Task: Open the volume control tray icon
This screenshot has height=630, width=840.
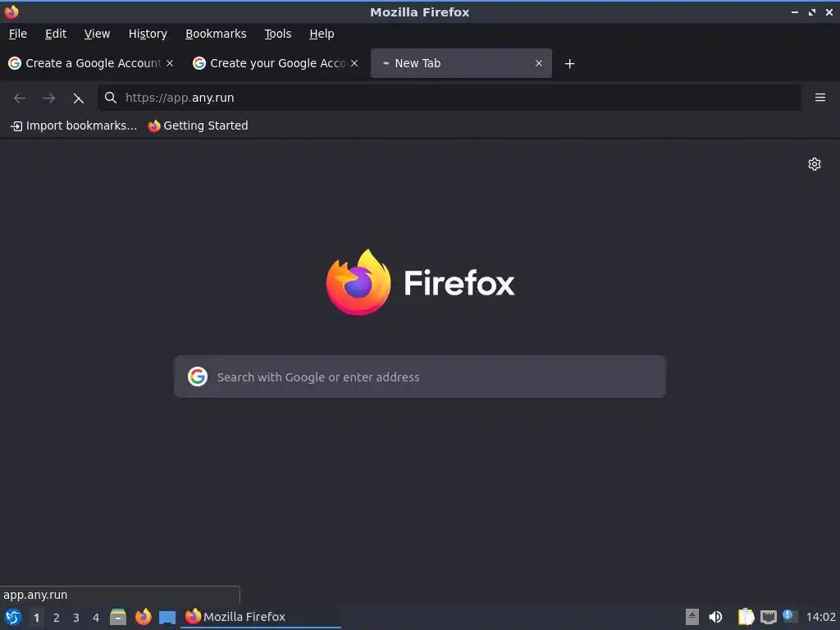Action: [x=715, y=617]
